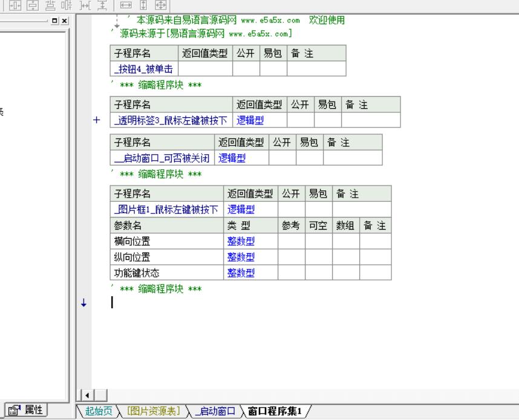Viewport: 519px width, 420px height.
Task: Select the parameter name 功能键状态
Action: tap(136, 273)
